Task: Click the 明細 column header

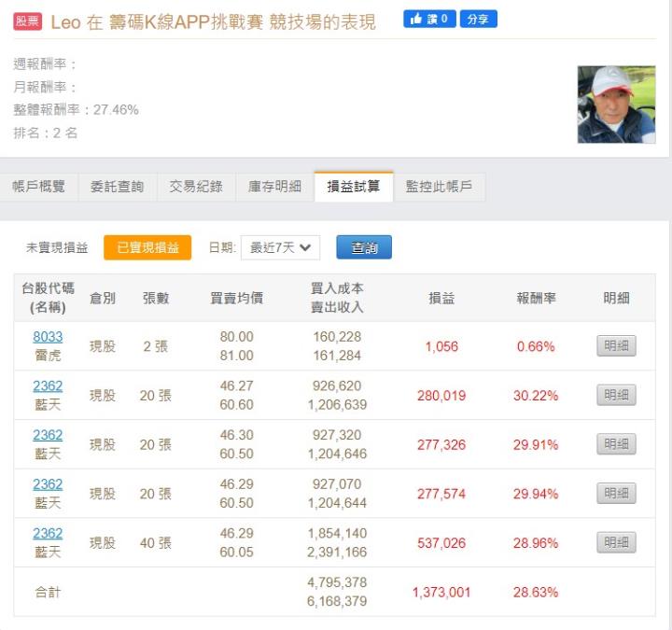Action: coord(616,299)
